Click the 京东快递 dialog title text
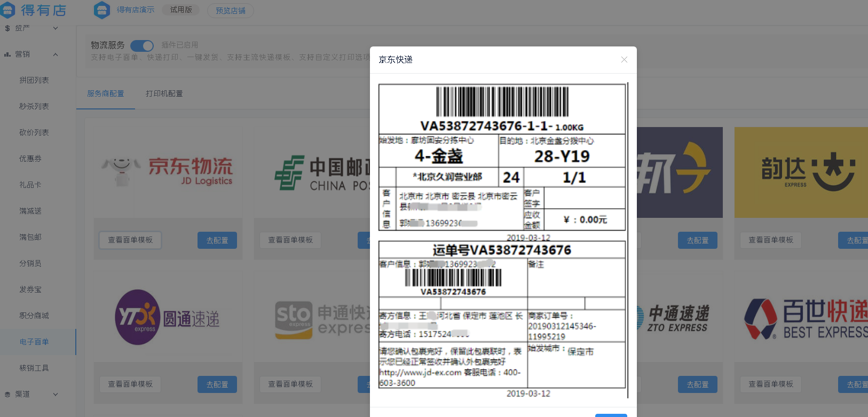868x417 pixels. [x=396, y=60]
